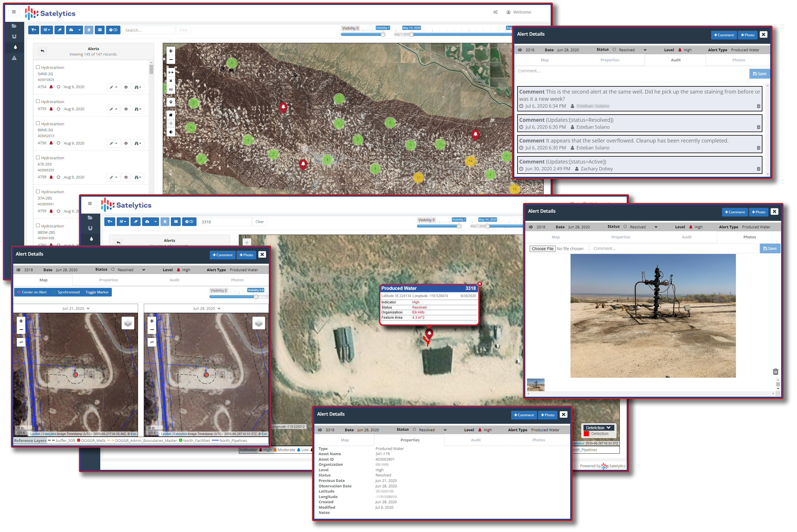Click the ruler tool on the Jun 21 map

coord(21,342)
